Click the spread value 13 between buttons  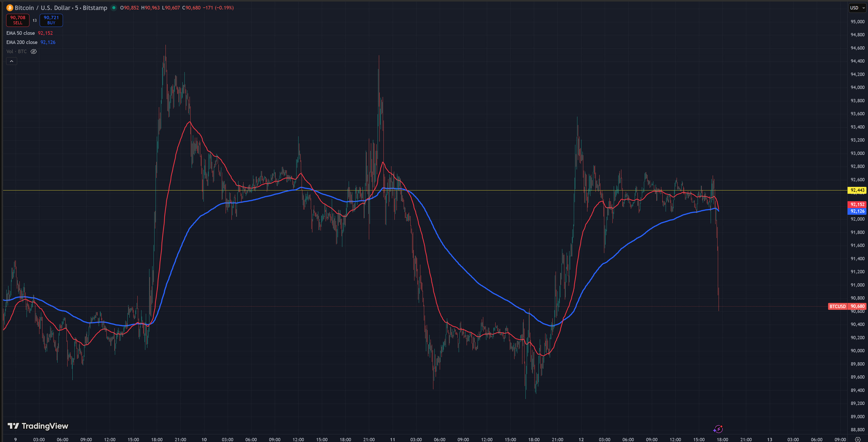(x=34, y=20)
